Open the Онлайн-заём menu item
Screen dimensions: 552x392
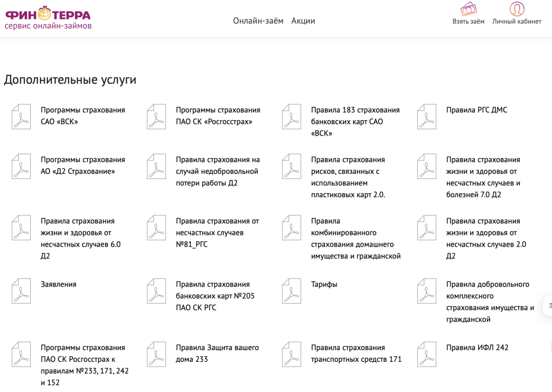point(258,20)
